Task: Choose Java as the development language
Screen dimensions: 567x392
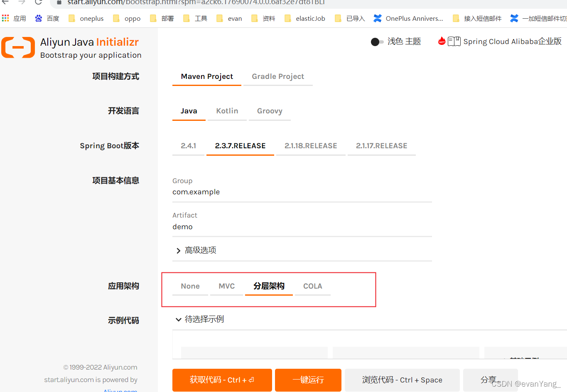Action: [x=189, y=111]
